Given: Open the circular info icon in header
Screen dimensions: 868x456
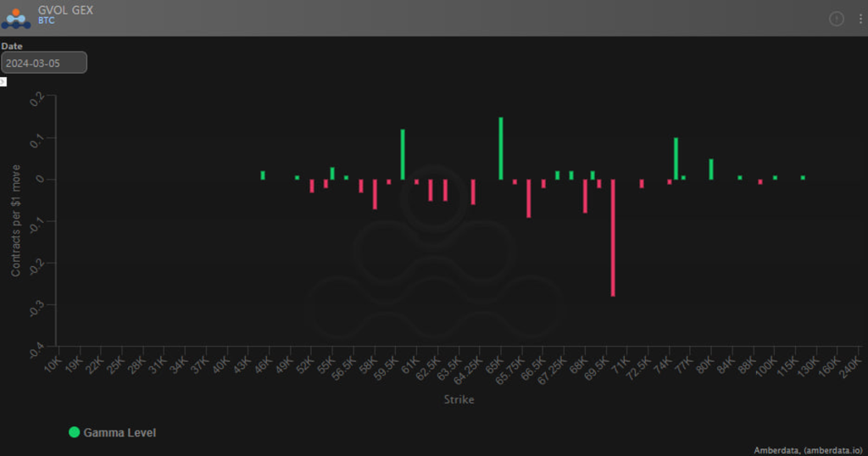Looking at the screenshot, I should pos(836,19).
